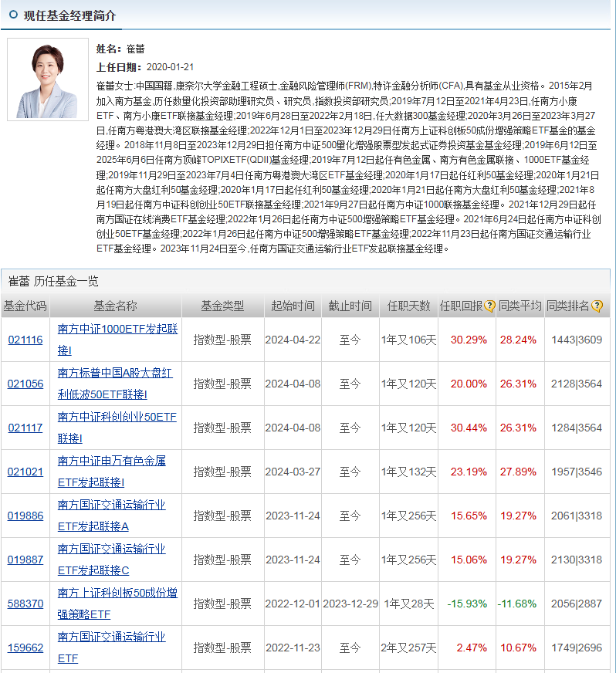Open fund code link 021116
This screenshot has width=616, height=673.
[x=25, y=340]
